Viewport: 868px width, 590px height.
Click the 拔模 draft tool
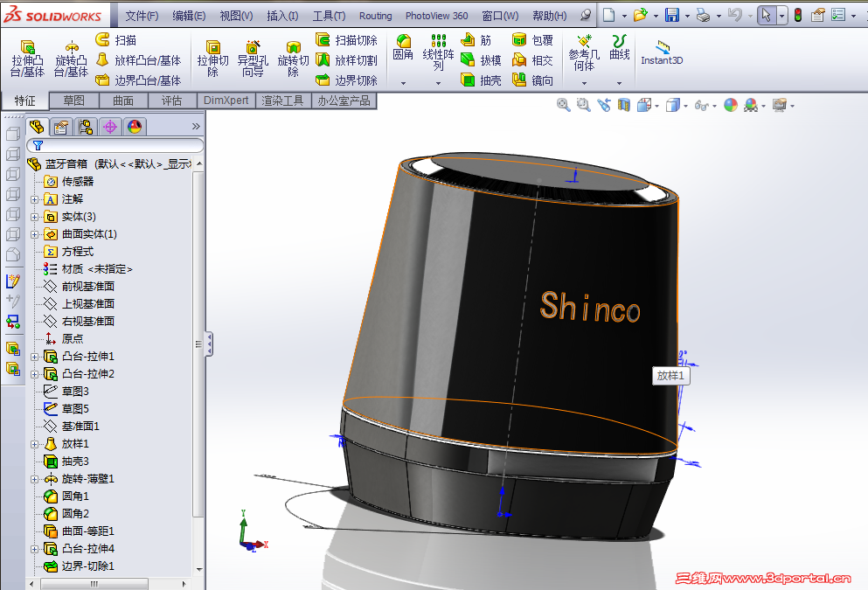coord(481,60)
